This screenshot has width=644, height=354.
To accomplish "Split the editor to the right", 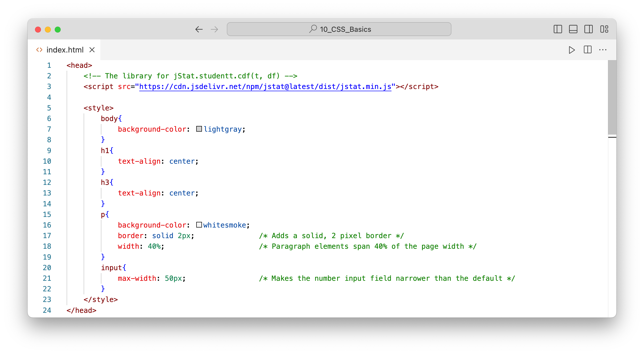I will click(x=588, y=50).
